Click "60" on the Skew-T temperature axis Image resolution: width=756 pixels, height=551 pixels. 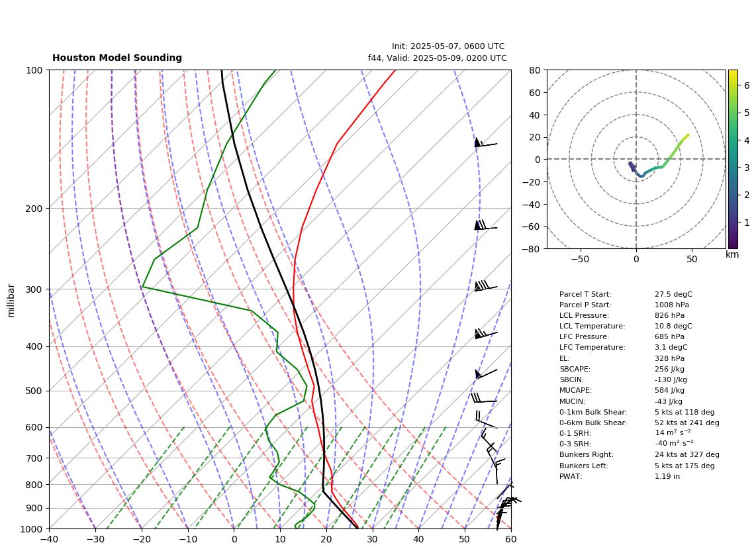511,539
